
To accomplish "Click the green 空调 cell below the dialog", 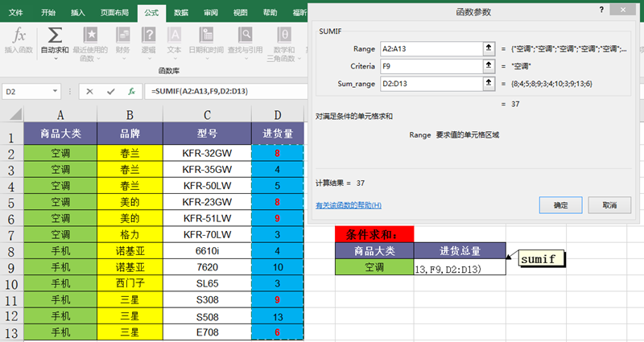I will [374, 267].
